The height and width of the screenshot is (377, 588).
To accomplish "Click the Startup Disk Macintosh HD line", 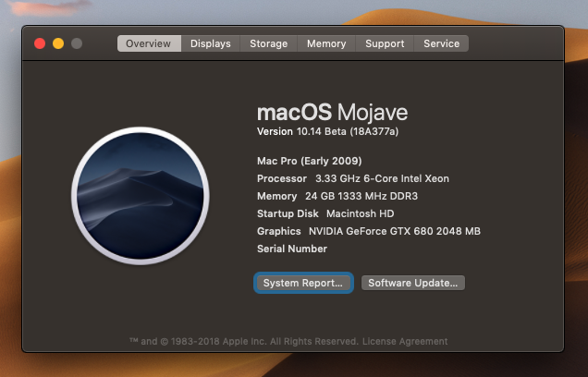I will click(x=325, y=213).
